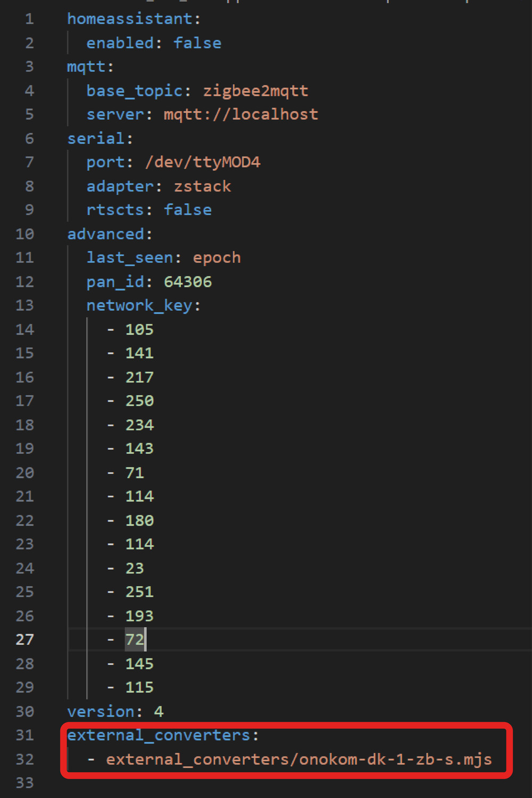
Task: Select the zstack adapter value
Action: (202, 186)
